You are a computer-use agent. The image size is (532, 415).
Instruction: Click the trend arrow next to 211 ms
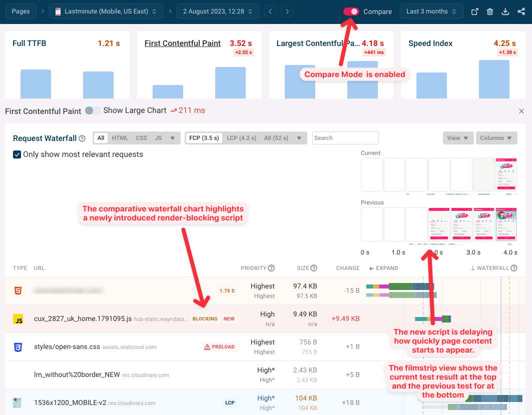pos(174,110)
